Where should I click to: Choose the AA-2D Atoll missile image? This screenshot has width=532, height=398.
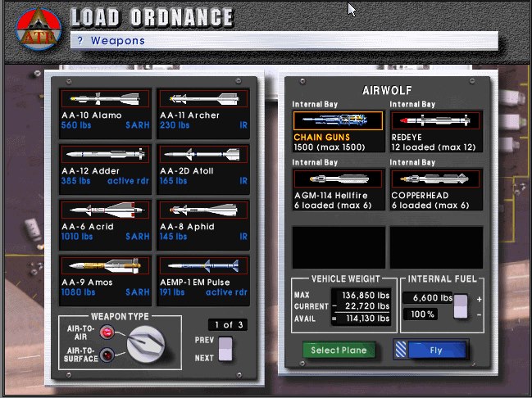click(203, 154)
